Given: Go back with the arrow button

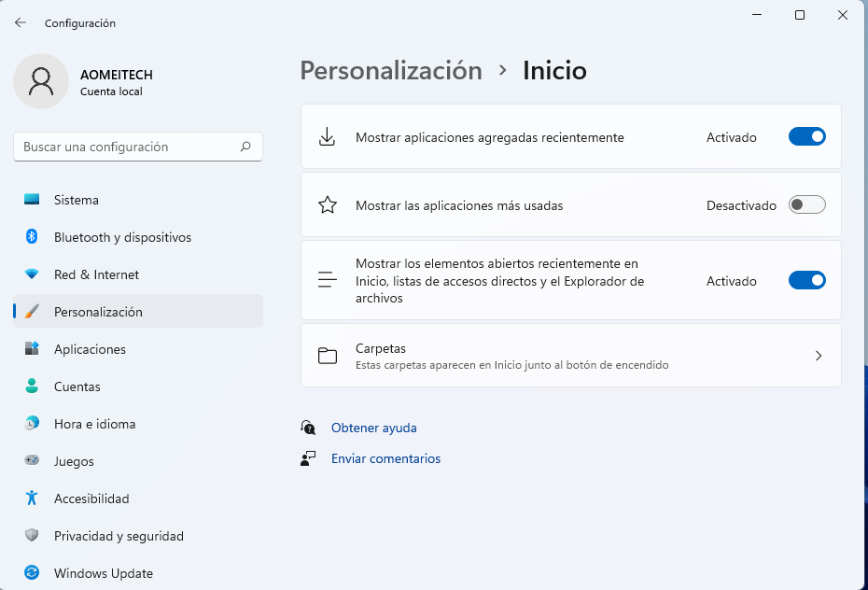Looking at the screenshot, I should tap(21, 22).
